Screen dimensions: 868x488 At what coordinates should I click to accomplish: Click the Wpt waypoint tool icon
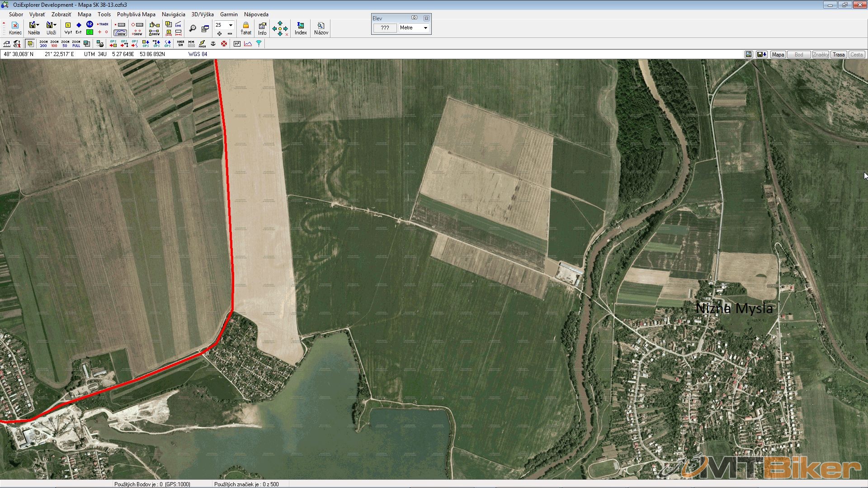click(68, 28)
